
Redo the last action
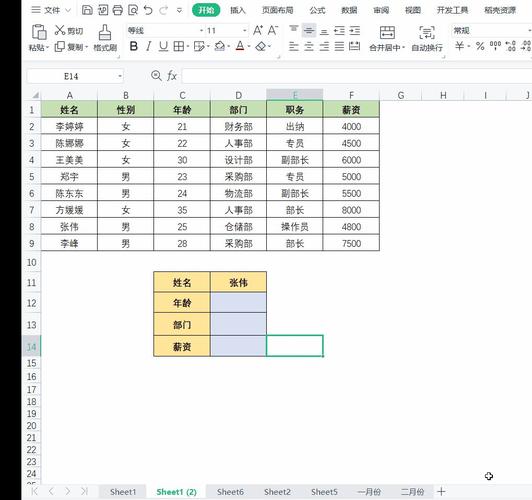point(164,10)
